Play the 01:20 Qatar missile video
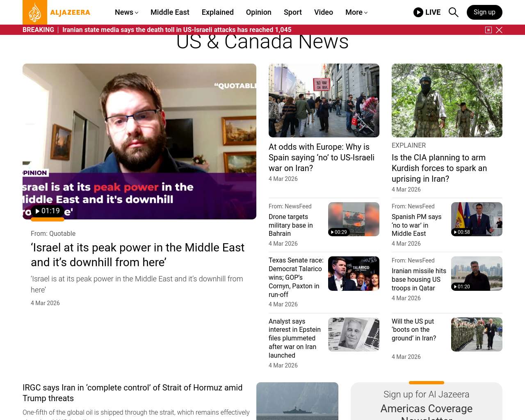This screenshot has height=420, width=525. (x=462, y=287)
